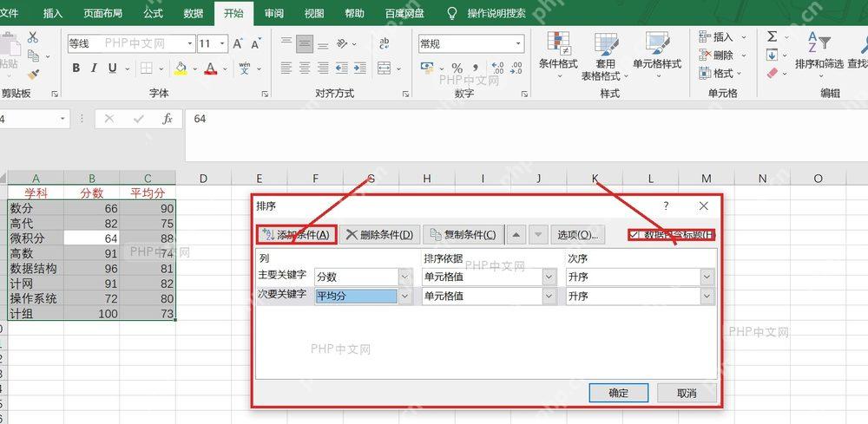Click 复制条件 button
The height and width of the screenshot is (424, 868).
tap(464, 235)
